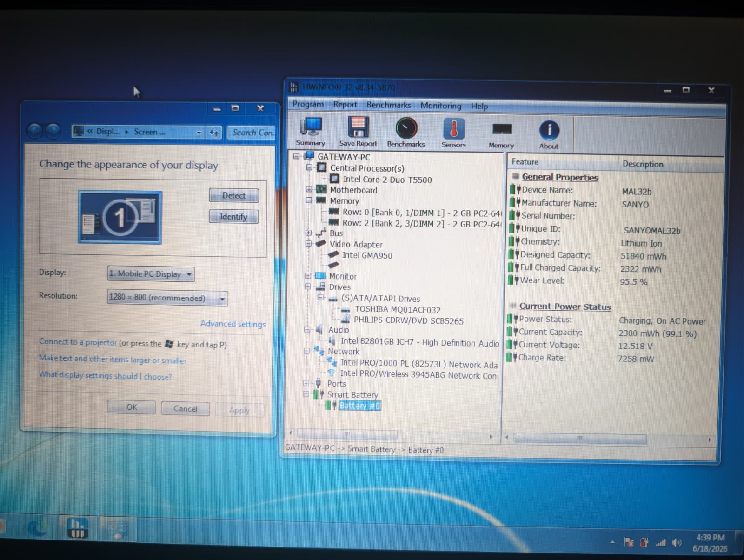The height and width of the screenshot is (560, 744).
Task: Open the Monitoring menu
Action: tap(441, 106)
